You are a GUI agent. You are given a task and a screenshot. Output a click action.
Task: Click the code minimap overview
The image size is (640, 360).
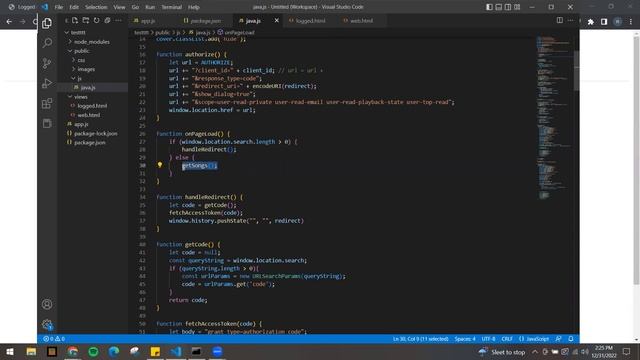coord(554,118)
